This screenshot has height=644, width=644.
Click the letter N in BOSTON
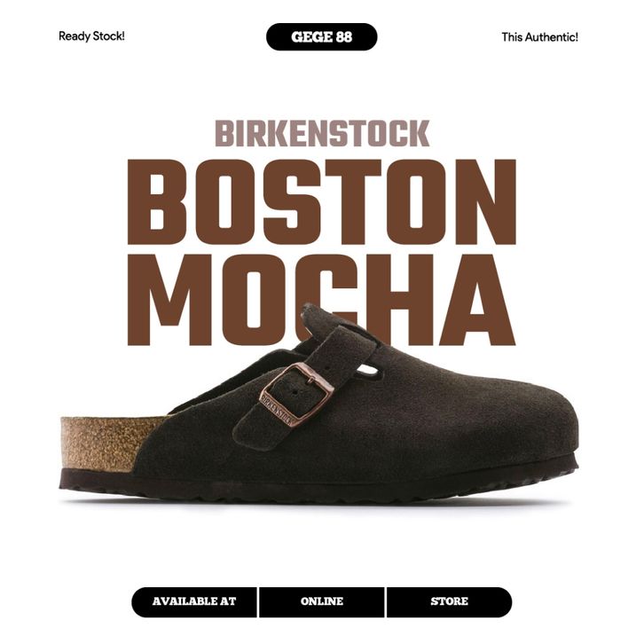pos(484,201)
